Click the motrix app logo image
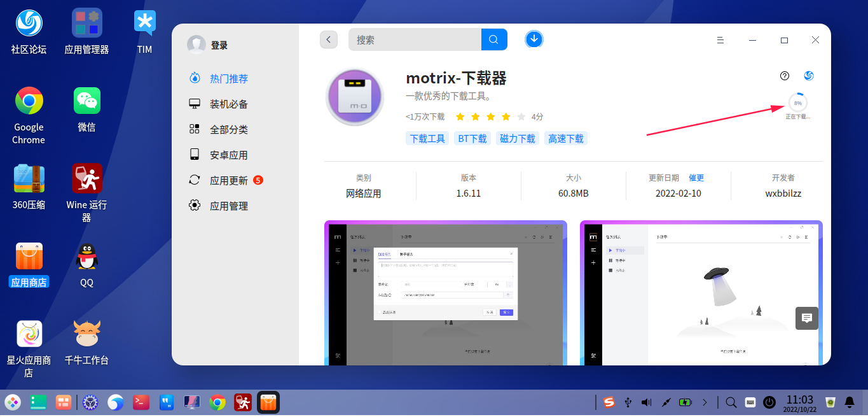 (x=354, y=97)
